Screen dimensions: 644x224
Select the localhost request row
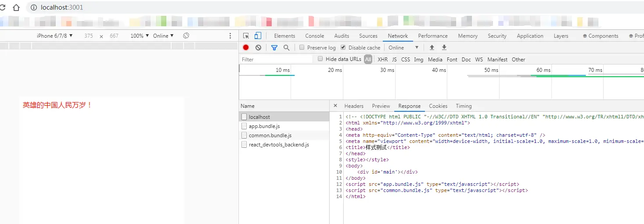click(x=284, y=117)
